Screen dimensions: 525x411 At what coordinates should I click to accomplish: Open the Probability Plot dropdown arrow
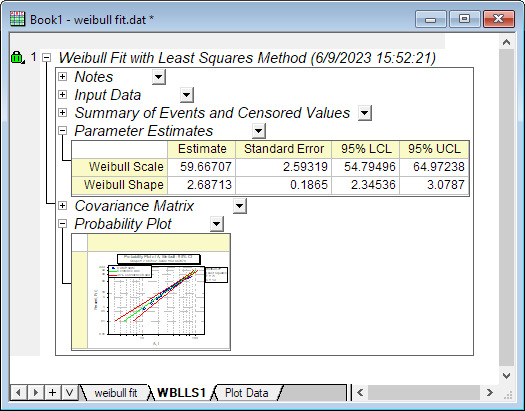pyautogui.click(x=217, y=224)
